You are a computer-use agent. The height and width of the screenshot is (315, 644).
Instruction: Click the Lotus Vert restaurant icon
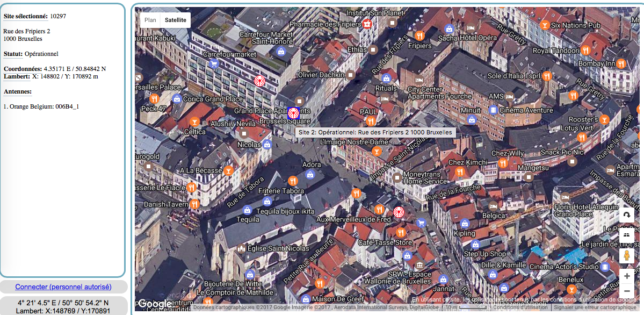(582, 138)
